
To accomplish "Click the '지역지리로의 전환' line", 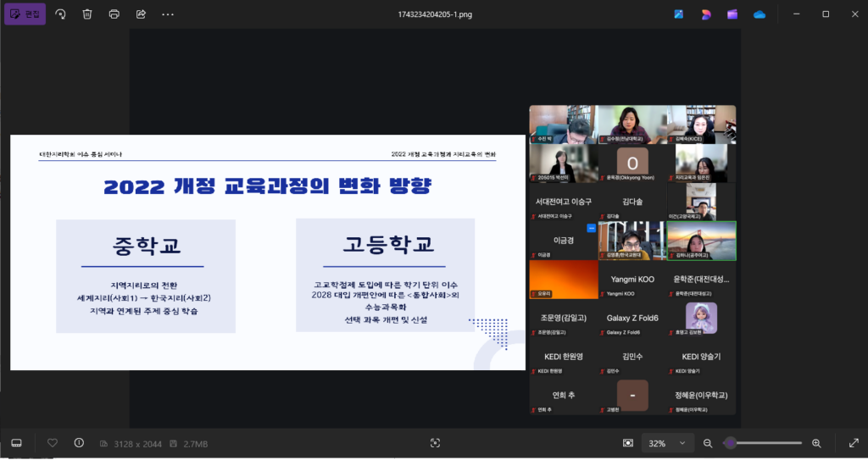I will point(144,285).
